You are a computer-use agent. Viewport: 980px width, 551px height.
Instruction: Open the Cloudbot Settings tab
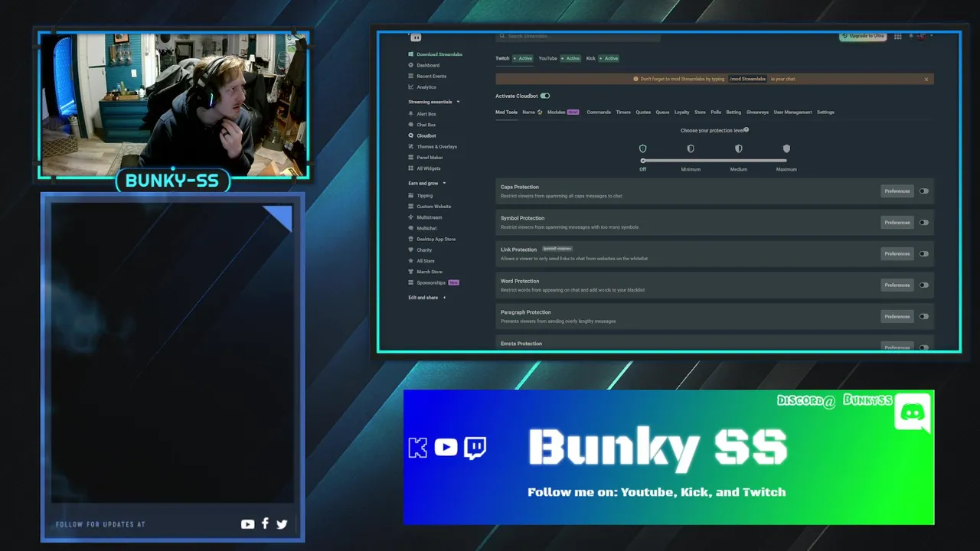tap(825, 112)
